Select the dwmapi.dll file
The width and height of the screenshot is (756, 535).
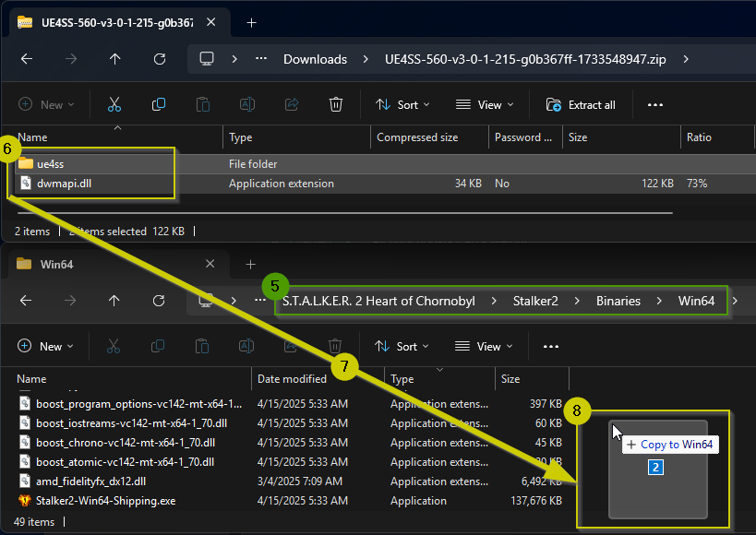(64, 184)
